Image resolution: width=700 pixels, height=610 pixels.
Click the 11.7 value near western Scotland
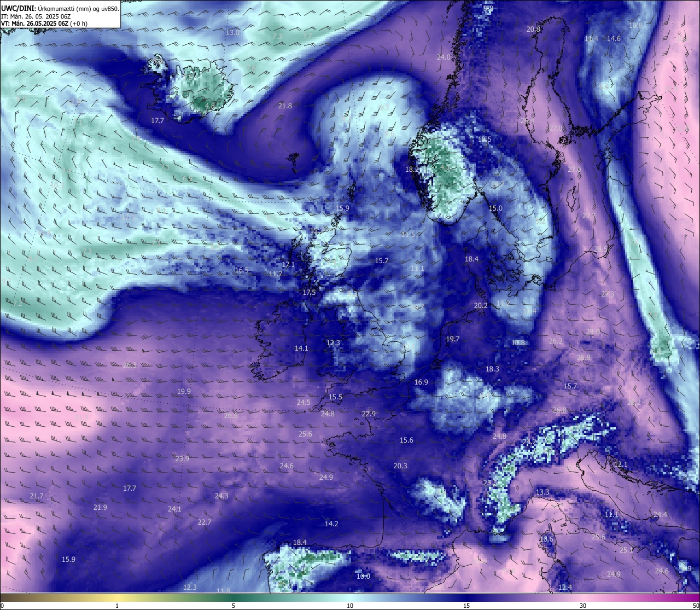[x=276, y=274]
